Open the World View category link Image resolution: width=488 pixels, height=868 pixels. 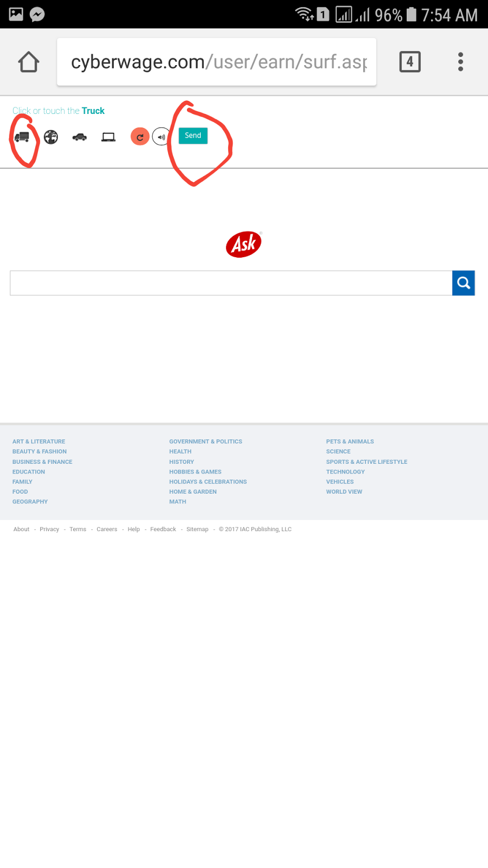coord(344,492)
